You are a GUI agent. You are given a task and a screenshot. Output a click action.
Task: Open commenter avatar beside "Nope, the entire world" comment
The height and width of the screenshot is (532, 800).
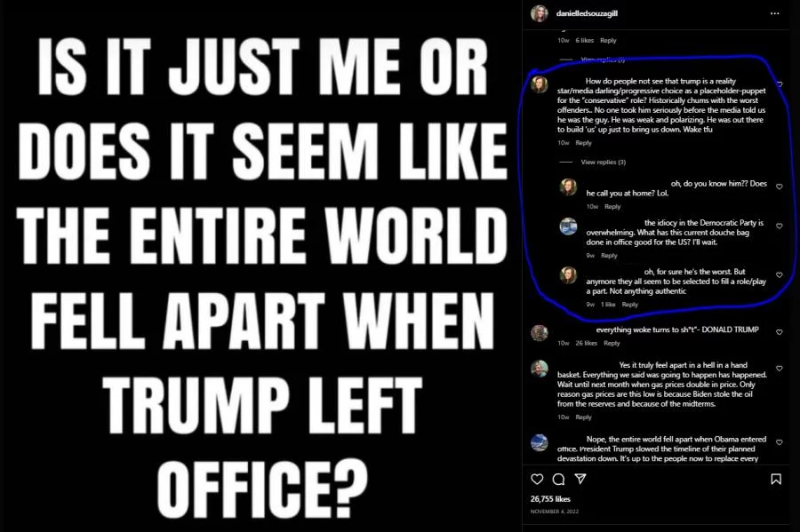pos(540,442)
